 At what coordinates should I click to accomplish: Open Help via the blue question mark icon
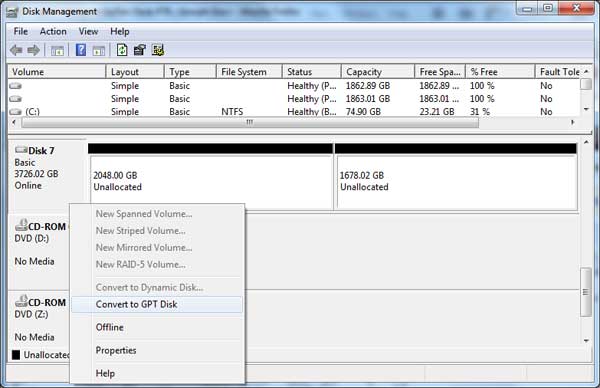tap(81, 50)
